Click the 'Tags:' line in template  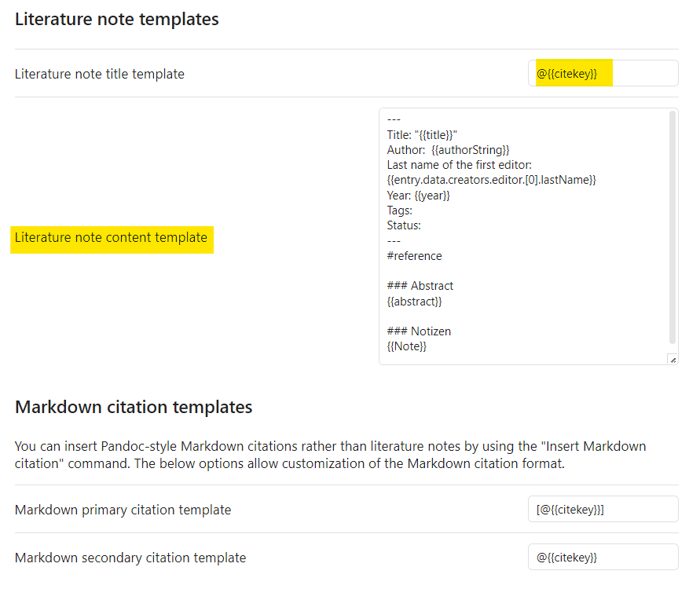[400, 210]
